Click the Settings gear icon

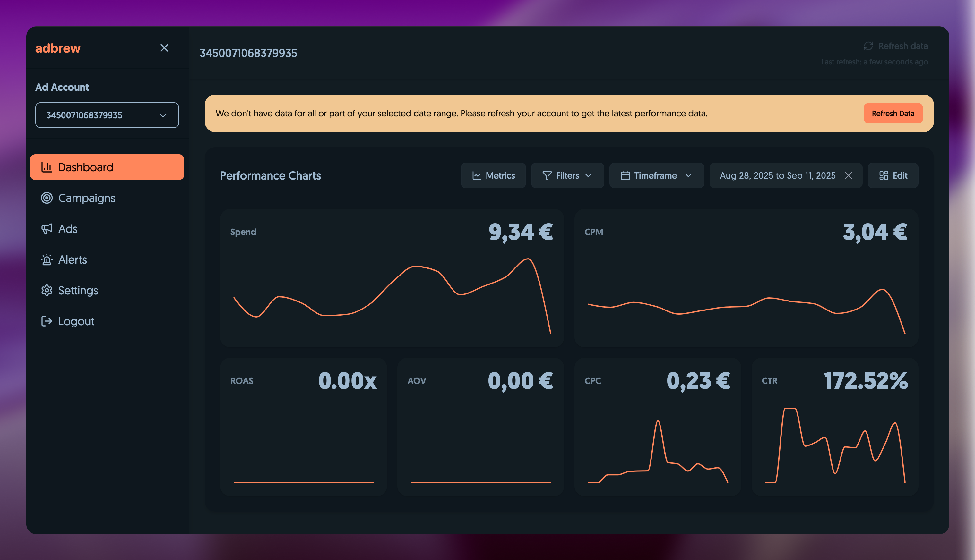tap(47, 290)
